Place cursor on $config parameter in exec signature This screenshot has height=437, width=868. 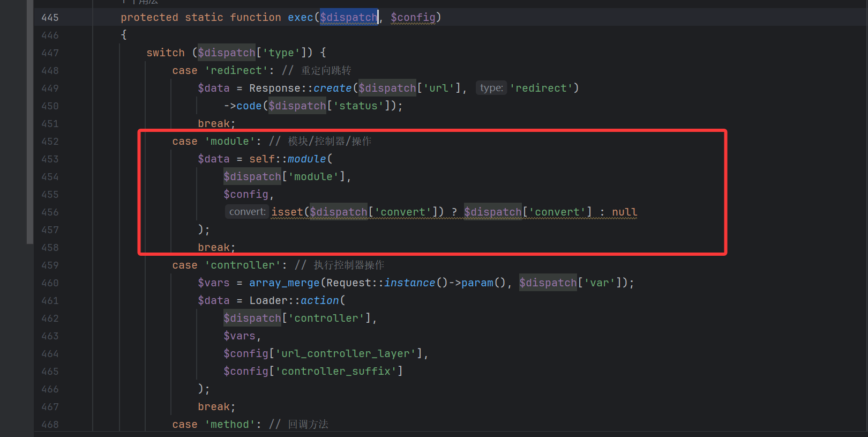[413, 18]
